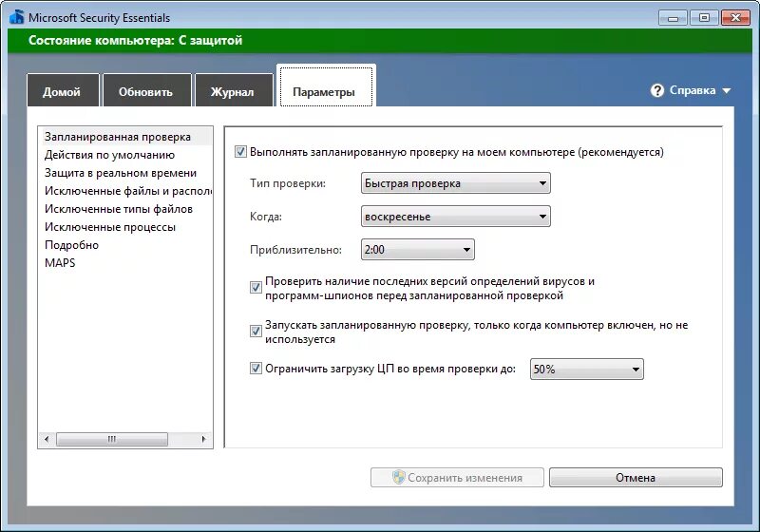Click the Тип проверки label
Viewport: 760px width, 532px height.
(288, 183)
